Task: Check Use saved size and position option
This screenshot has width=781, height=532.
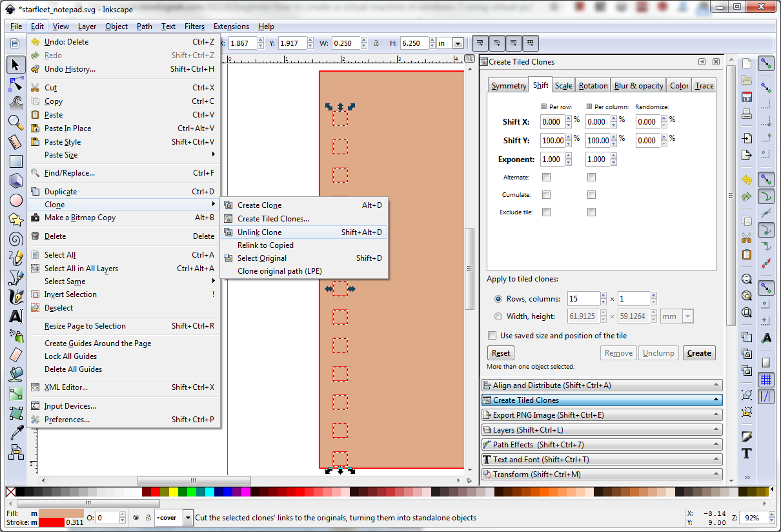Action: pyautogui.click(x=492, y=336)
